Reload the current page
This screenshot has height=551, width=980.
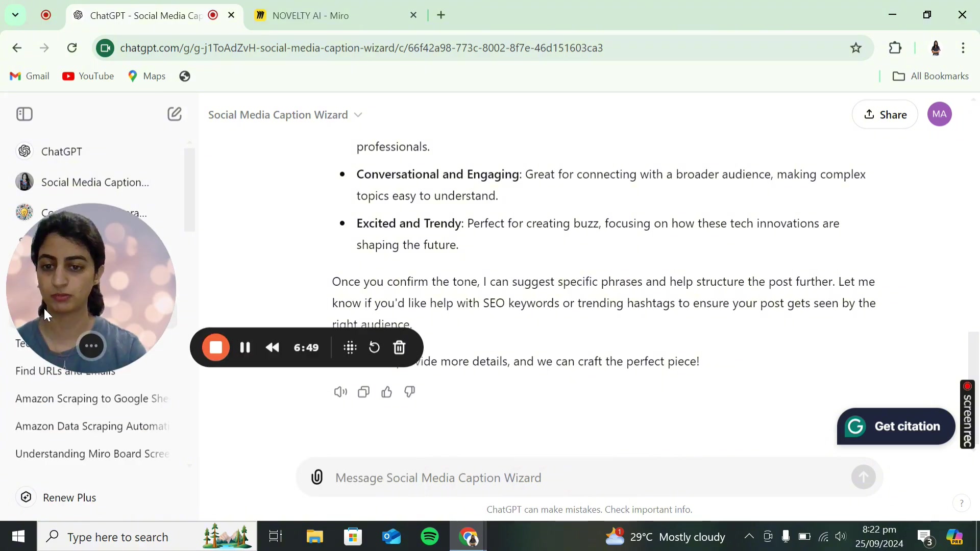pos(72,48)
